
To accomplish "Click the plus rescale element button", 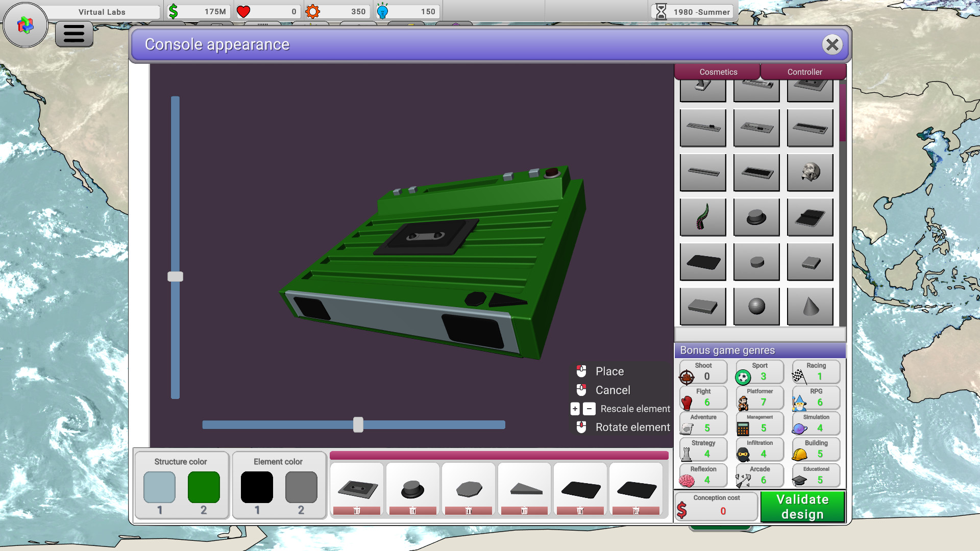I will (x=575, y=409).
